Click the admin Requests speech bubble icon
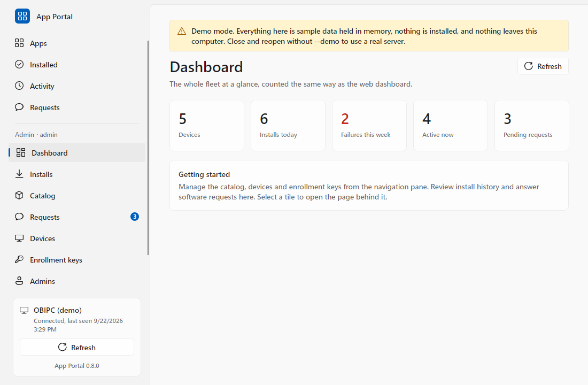Screen dimensions: 588x385 pyautogui.click(x=19, y=217)
